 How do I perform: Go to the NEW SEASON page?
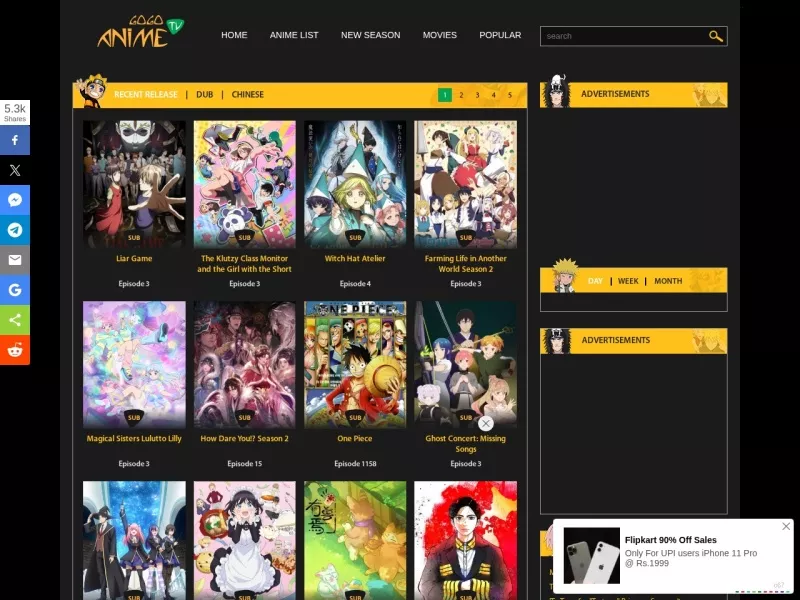click(x=370, y=35)
